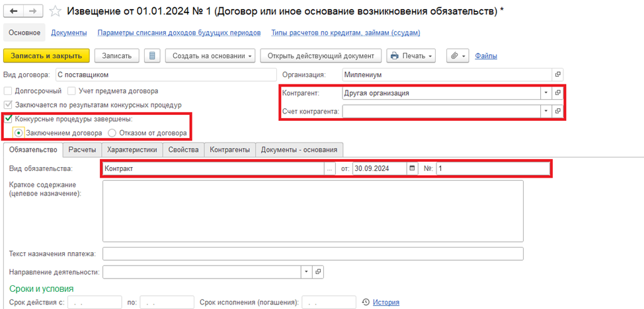The image size is (644, 309).
Task: Go back with the left arrow
Action: coord(13,11)
